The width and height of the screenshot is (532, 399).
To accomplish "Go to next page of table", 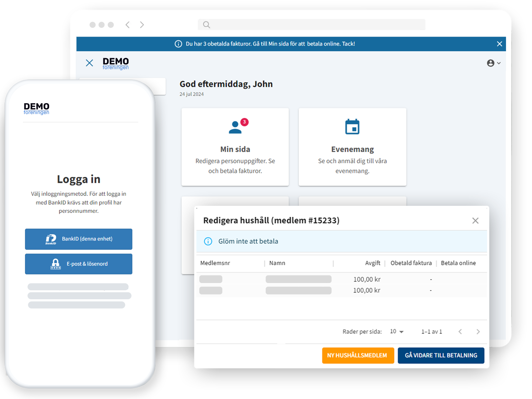I will click(x=478, y=332).
